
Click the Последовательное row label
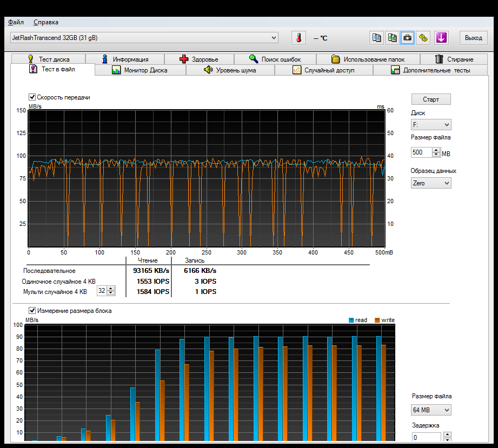[49, 271]
